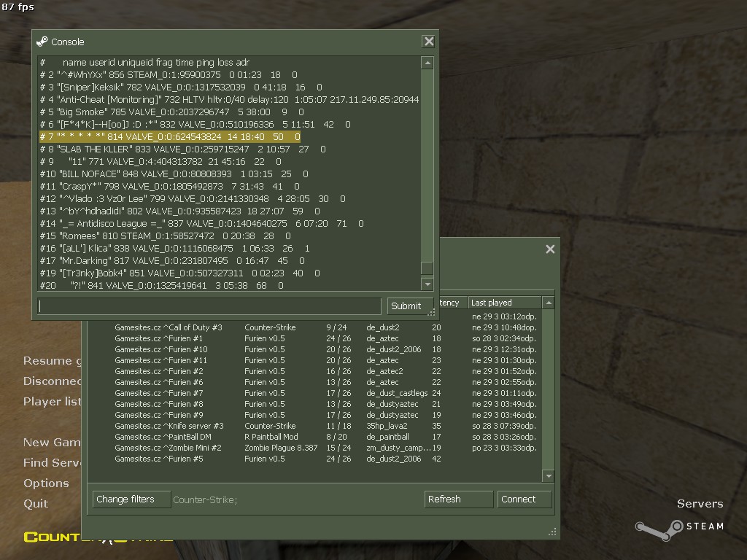The height and width of the screenshot is (560, 747).
Task: Open Options from main menu
Action: tap(46, 483)
